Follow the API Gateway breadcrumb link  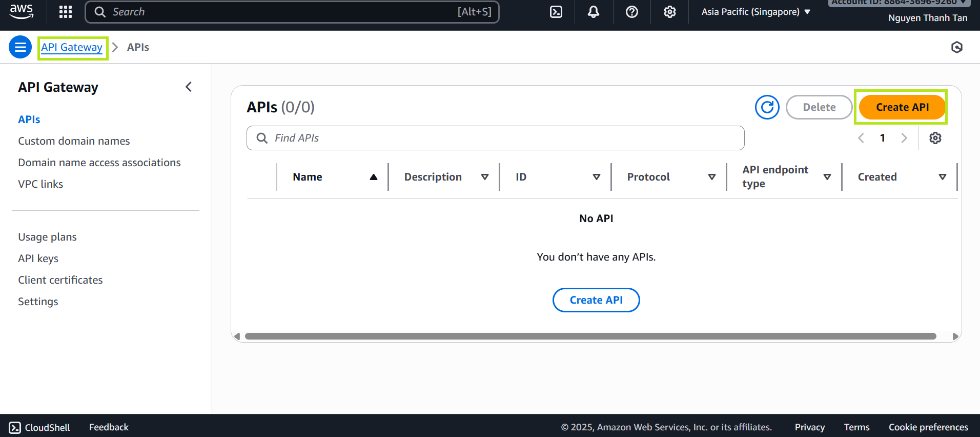pos(72,47)
